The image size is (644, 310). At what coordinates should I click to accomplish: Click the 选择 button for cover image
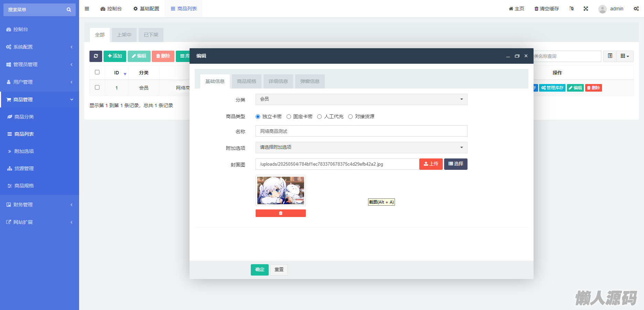point(456,164)
